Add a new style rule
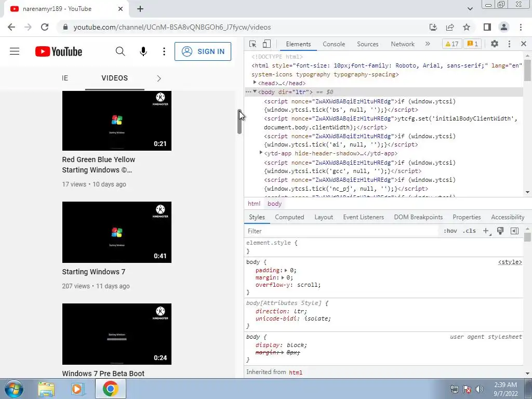 [486, 231]
